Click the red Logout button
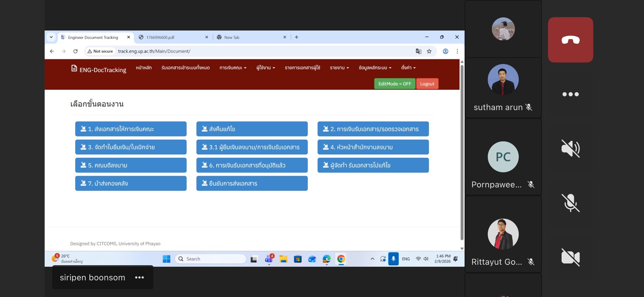The image size is (644, 297). (427, 84)
